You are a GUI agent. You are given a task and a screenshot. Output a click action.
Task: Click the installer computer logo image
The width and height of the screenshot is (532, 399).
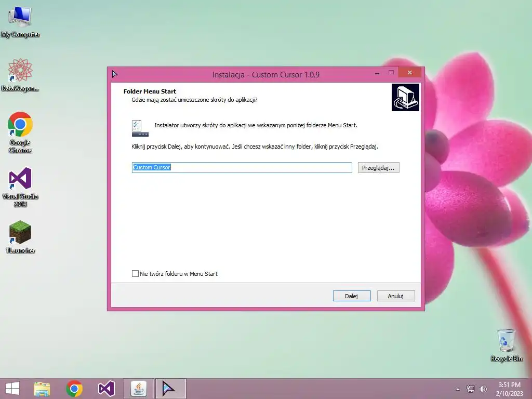pos(405,97)
